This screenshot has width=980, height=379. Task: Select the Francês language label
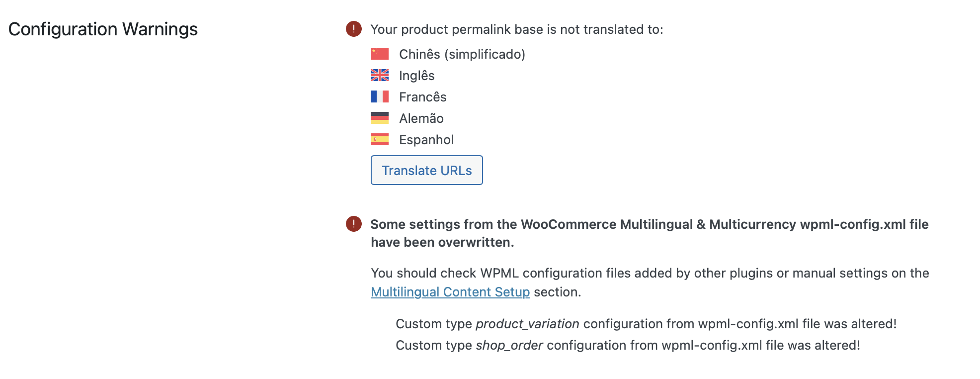(x=422, y=97)
